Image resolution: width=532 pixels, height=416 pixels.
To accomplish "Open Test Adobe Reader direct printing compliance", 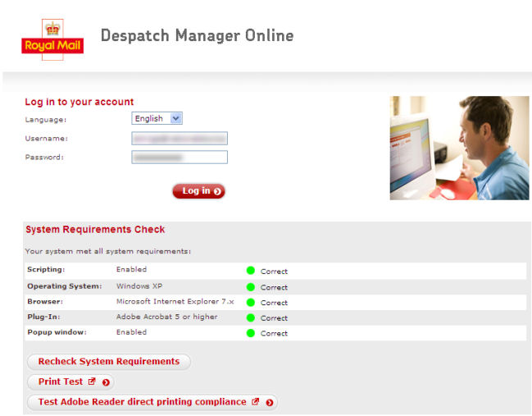I will 152,402.
